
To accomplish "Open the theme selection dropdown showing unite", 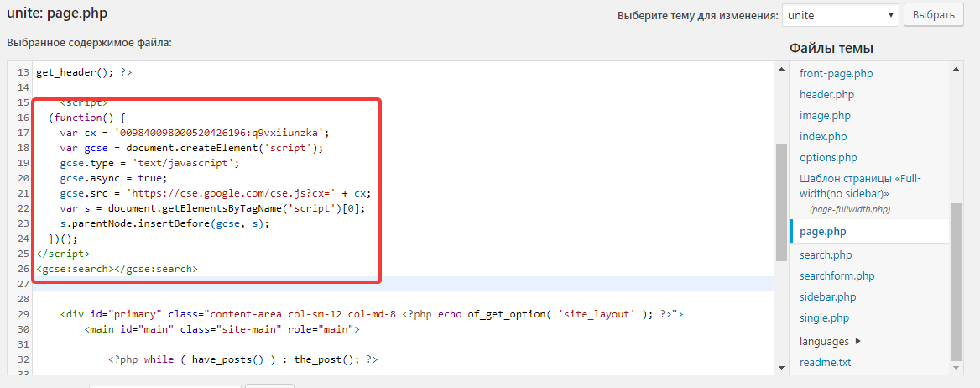I will tap(840, 16).
